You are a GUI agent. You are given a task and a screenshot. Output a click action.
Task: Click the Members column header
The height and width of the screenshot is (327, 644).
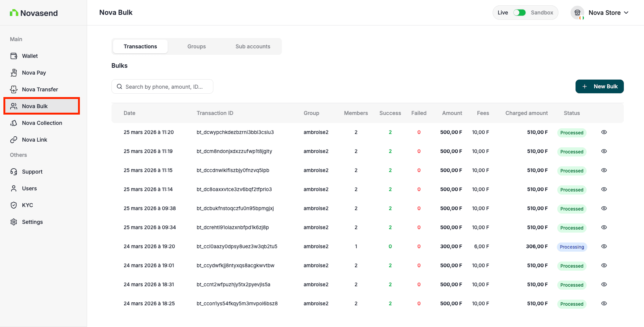[x=356, y=113]
